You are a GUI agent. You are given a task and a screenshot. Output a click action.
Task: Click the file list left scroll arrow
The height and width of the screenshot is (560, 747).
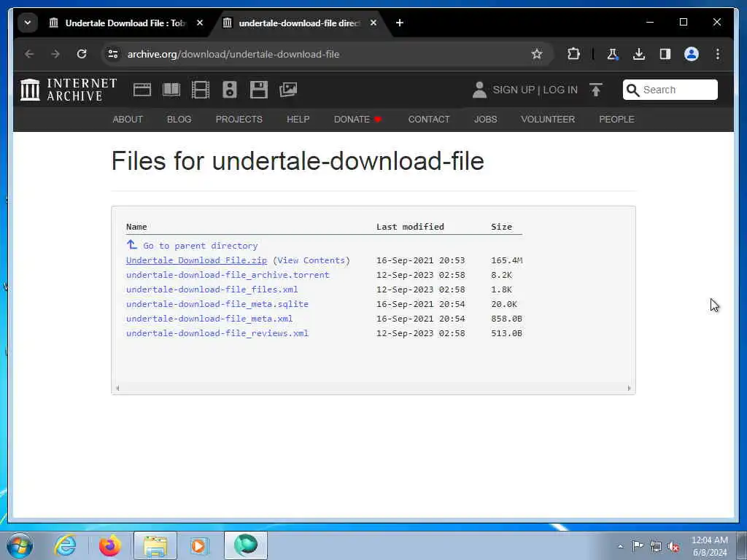117,388
